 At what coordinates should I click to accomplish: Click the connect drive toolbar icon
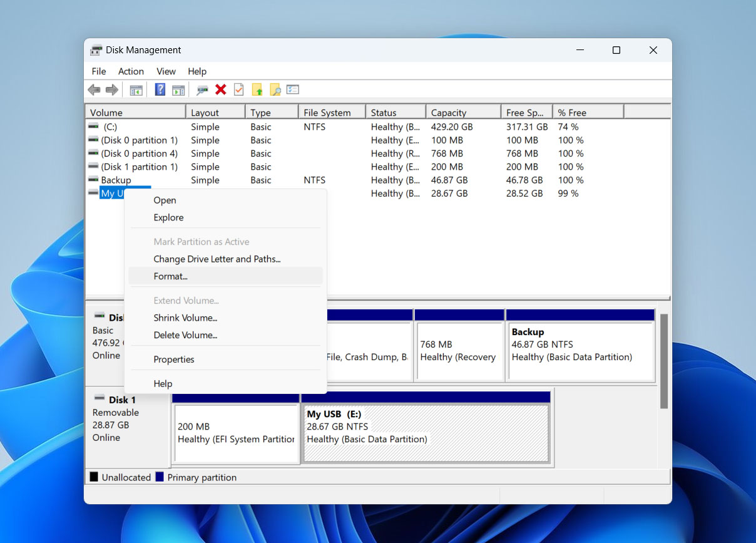pyautogui.click(x=202, y=90)
